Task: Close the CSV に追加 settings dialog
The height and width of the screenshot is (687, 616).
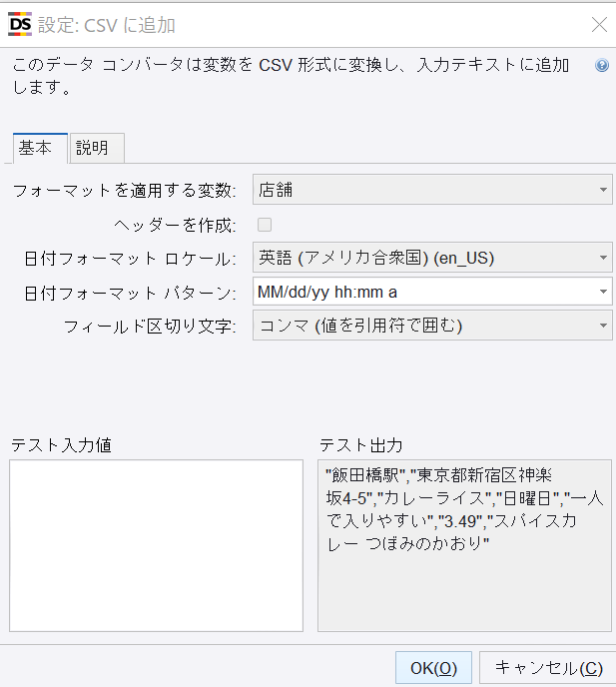Action: pyautogui.click(x=599, y=25)
